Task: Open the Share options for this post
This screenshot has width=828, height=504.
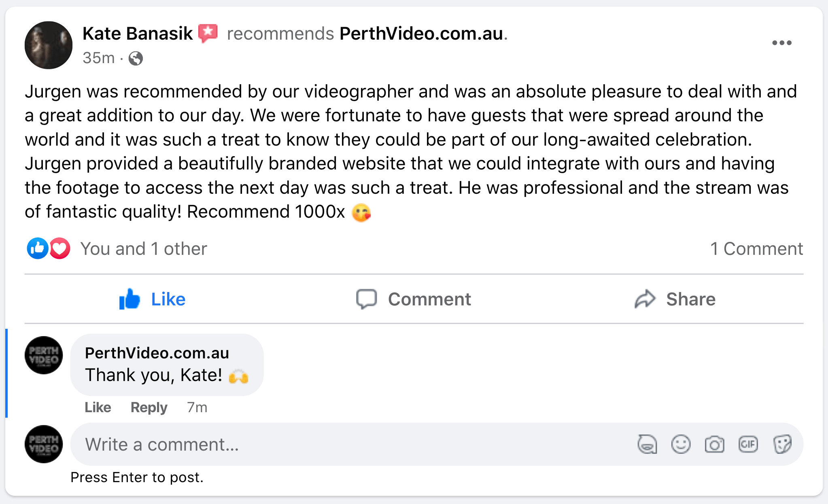Action: point(675,299)
